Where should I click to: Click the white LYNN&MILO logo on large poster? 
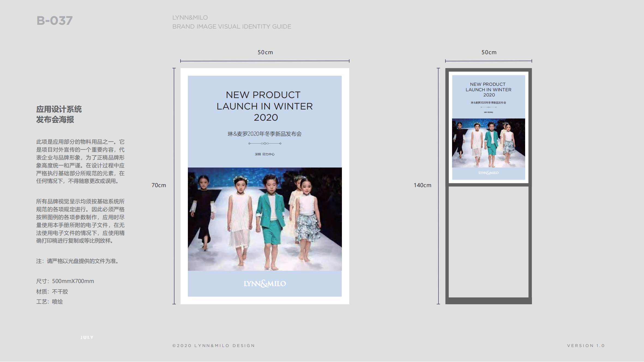click(265, 284)
